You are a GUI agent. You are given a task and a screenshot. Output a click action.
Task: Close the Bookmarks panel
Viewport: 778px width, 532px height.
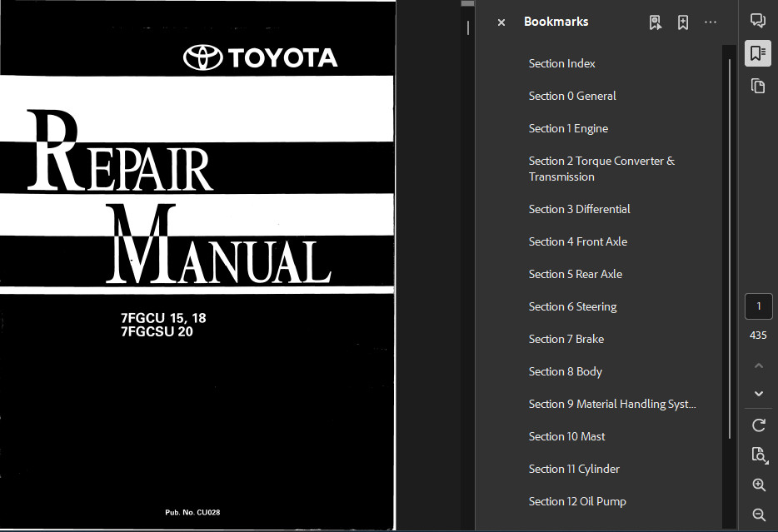(x=501, y=22)
